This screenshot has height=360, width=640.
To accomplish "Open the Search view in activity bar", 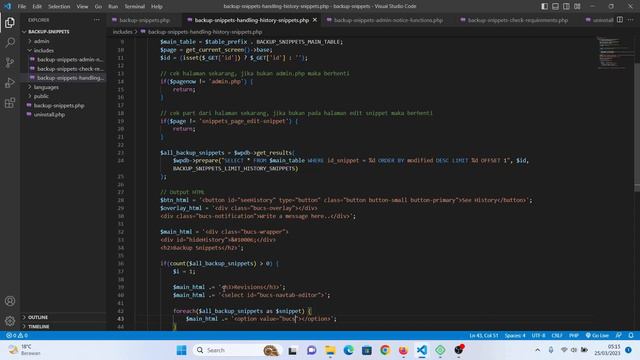I will tap(10, 42).
